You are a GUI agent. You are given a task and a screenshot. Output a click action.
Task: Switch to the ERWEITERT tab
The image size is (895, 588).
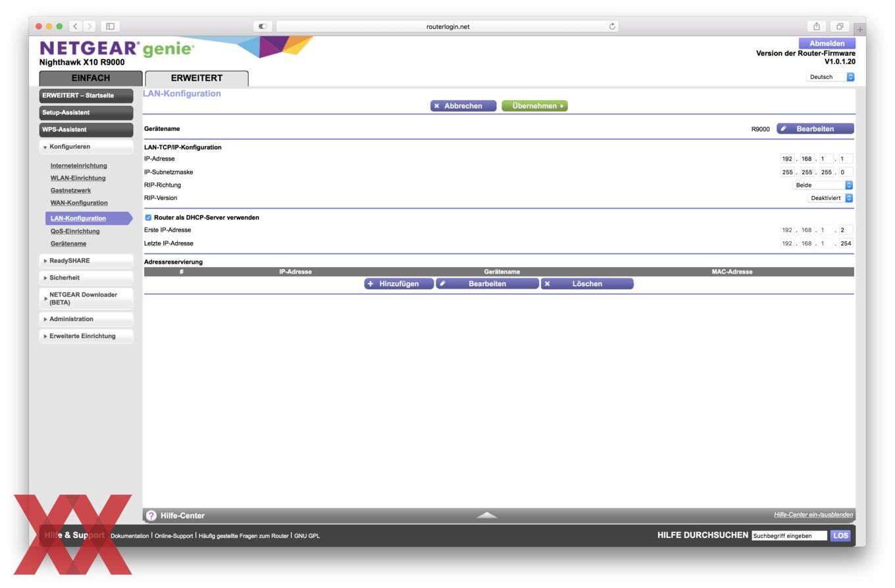(197, 78)
